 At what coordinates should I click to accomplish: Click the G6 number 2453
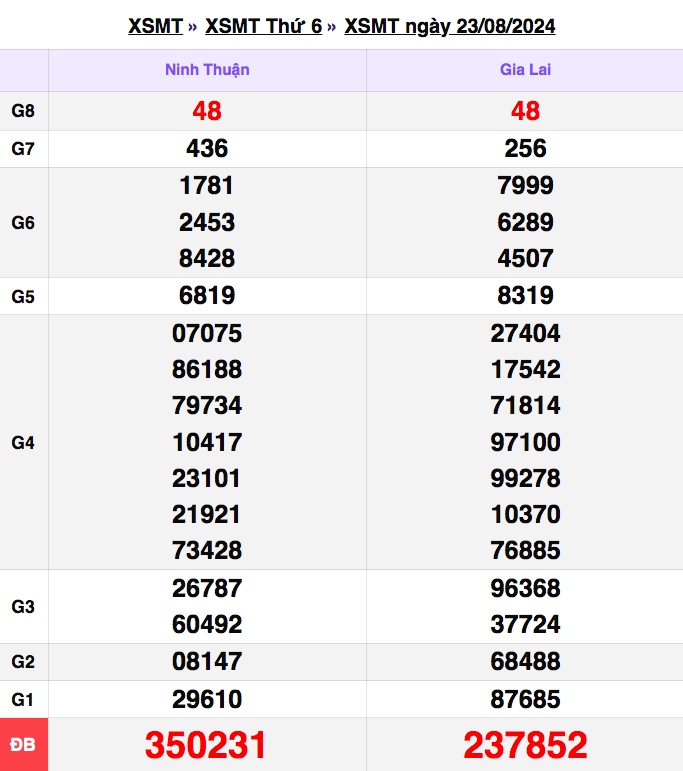tap(207, 222)
